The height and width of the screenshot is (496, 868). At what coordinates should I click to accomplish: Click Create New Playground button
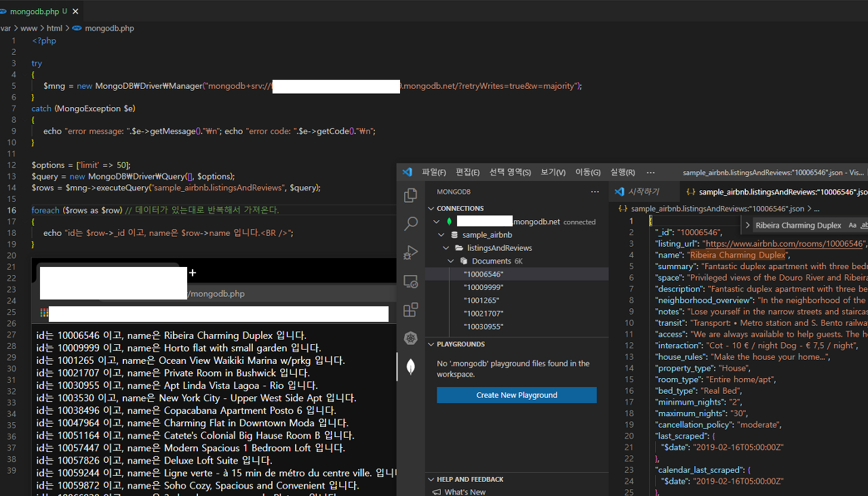click(x=517, y=395)
